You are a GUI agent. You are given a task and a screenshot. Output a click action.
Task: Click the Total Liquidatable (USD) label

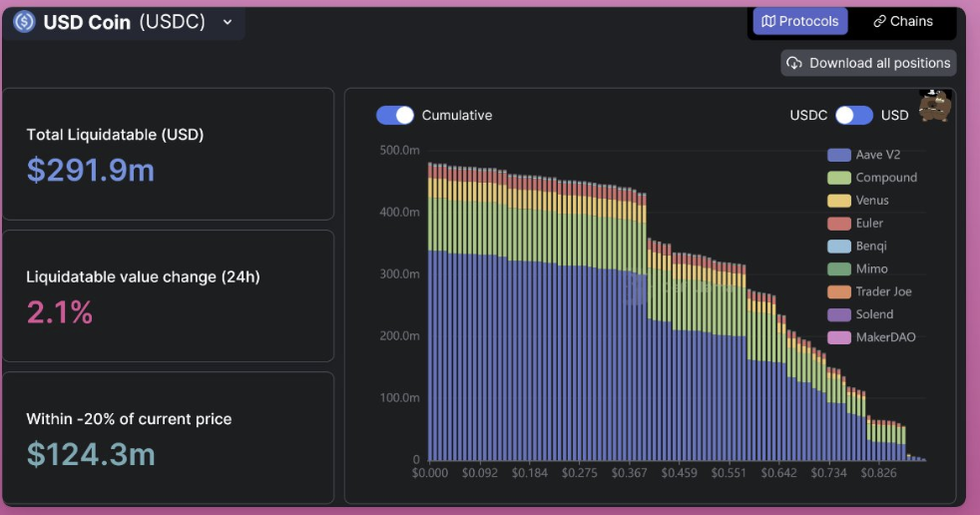(x=115, y=135)
